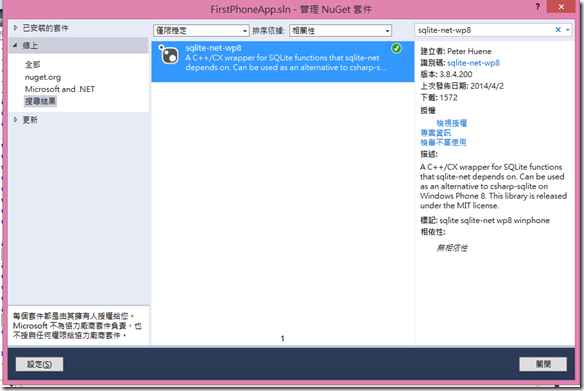
Task: Expand the 已安裝的套件 section
Action: tap(15, 28)
